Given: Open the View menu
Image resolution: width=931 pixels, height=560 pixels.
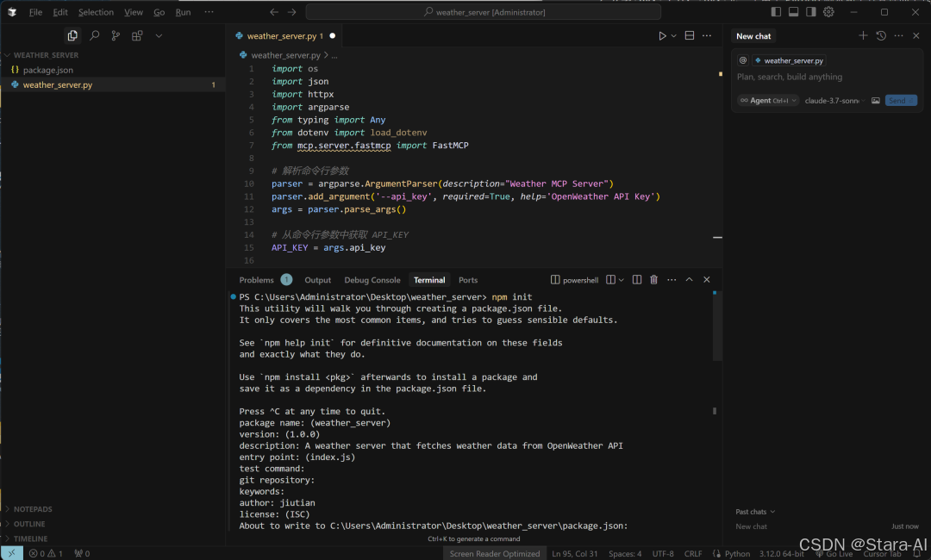Looking at the screenshot, I should click(x=133, y=12).
